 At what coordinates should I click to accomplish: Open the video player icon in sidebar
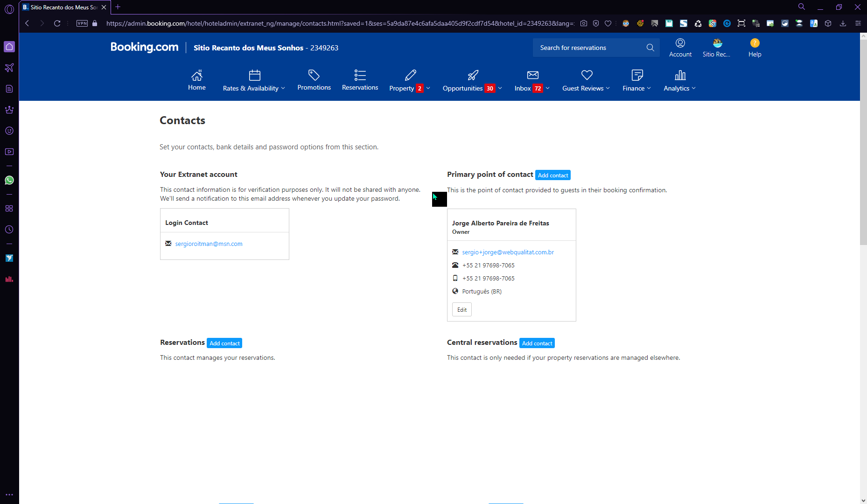9,152
